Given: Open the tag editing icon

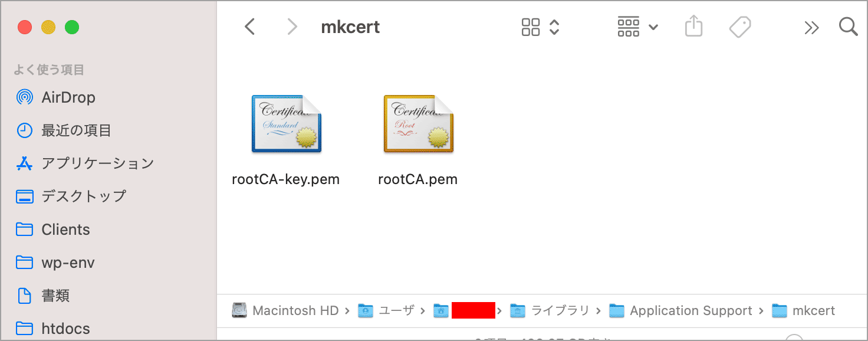Looking at the screenshot, I should 739,27.
